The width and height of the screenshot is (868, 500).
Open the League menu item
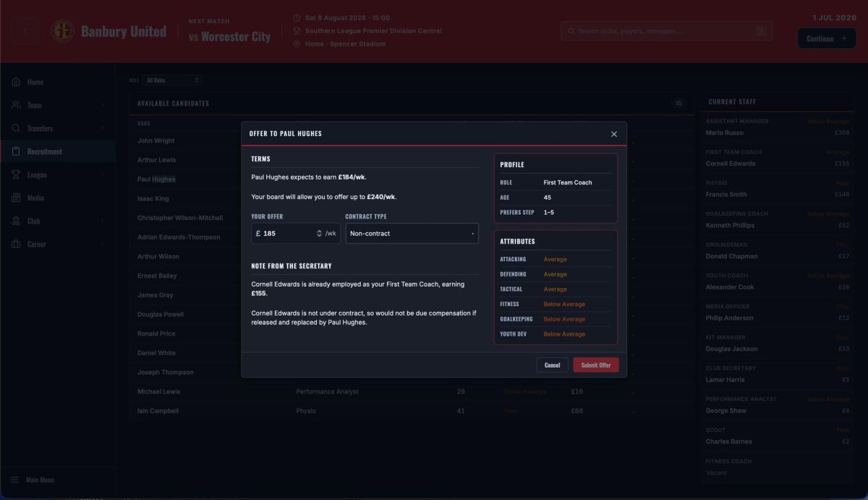click(57, 174)
